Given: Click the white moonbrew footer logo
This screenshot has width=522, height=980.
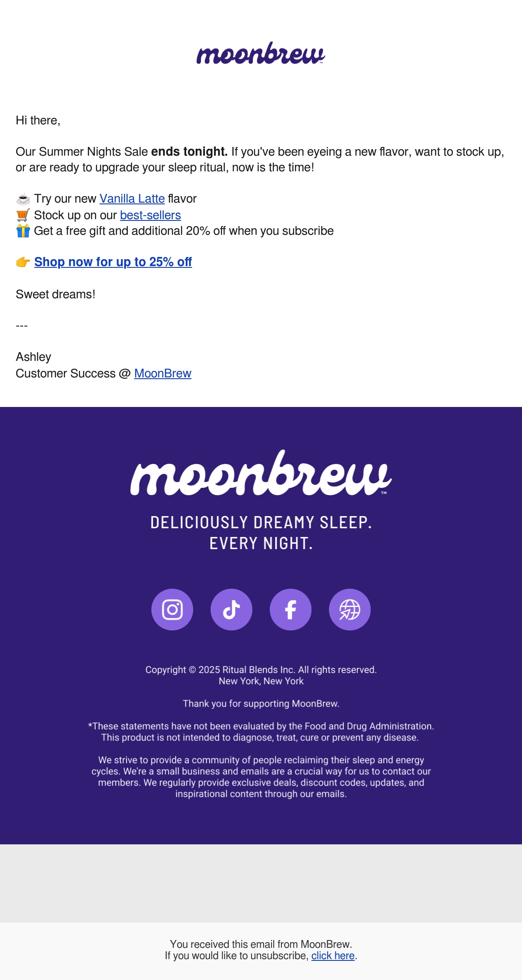Looking at the screenshot, I should [261, 473].
